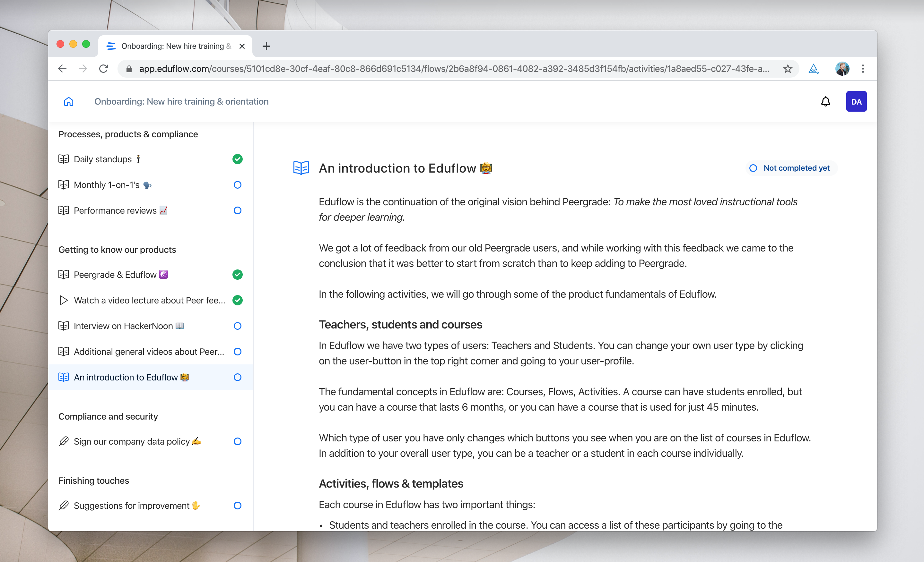Click the Additional general videos book icon
924x562 pixels.
pyautogui.click(x=64, y=352)
